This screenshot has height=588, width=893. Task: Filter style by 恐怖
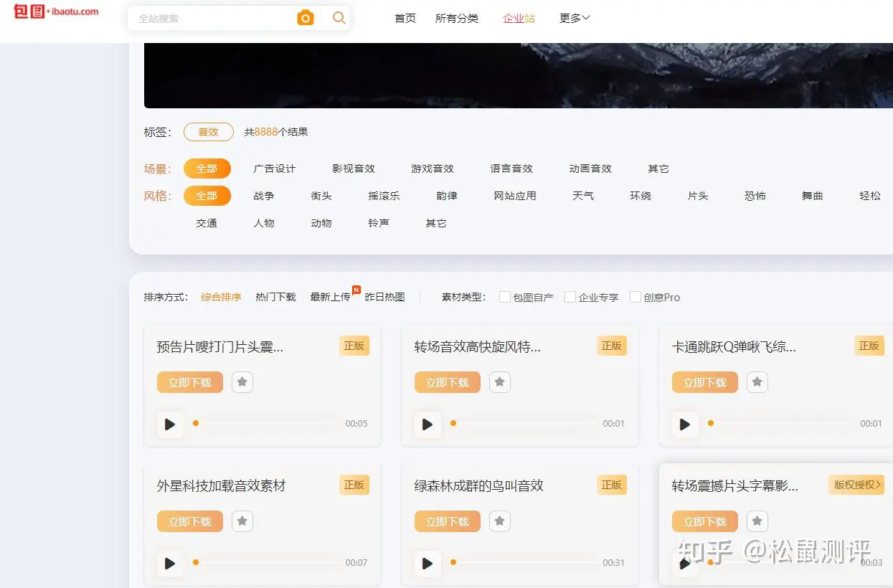(x=755, y=196)
